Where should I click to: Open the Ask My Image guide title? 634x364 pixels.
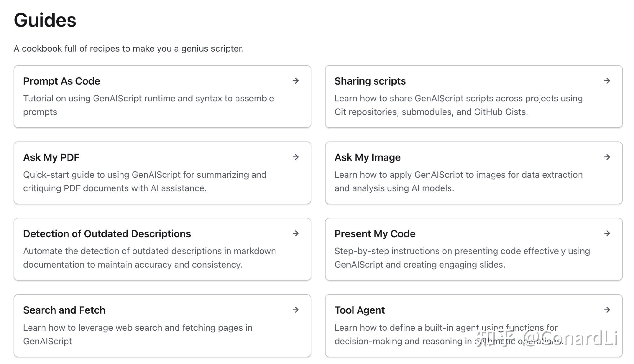point(367,157)
